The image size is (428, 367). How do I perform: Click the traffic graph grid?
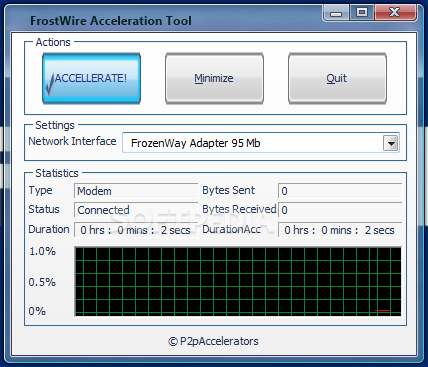tap(238, 282)
